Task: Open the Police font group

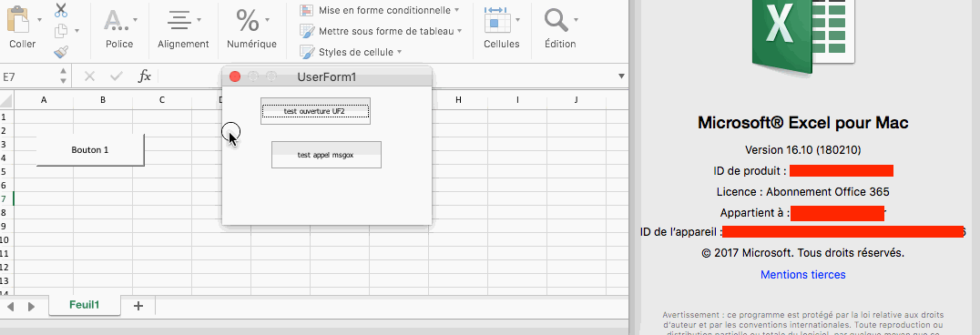Action: [118, 28]
